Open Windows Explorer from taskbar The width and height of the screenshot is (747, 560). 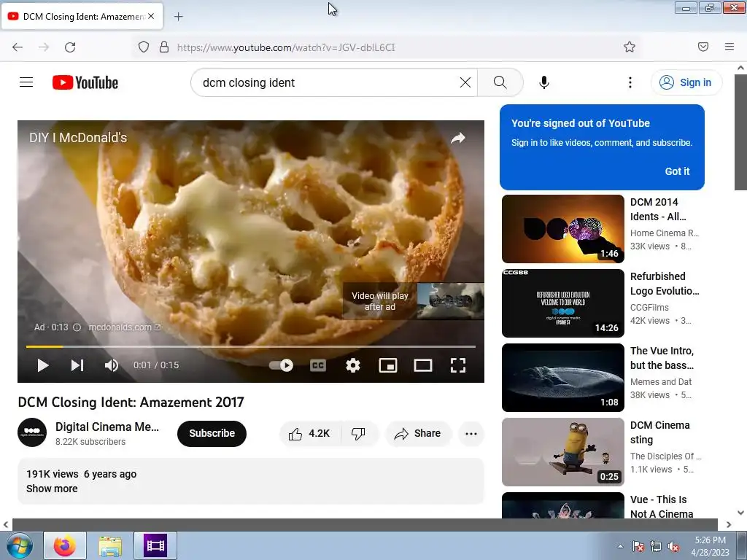tap(110, 545)
